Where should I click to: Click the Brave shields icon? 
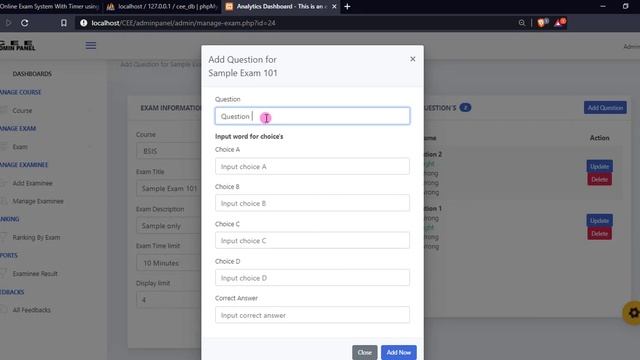(x=542, y=23)
